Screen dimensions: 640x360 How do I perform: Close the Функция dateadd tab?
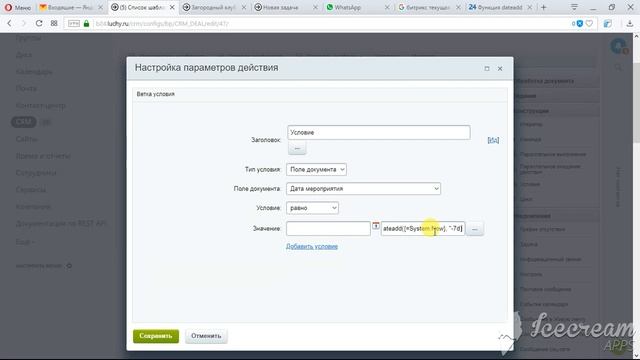529,7
